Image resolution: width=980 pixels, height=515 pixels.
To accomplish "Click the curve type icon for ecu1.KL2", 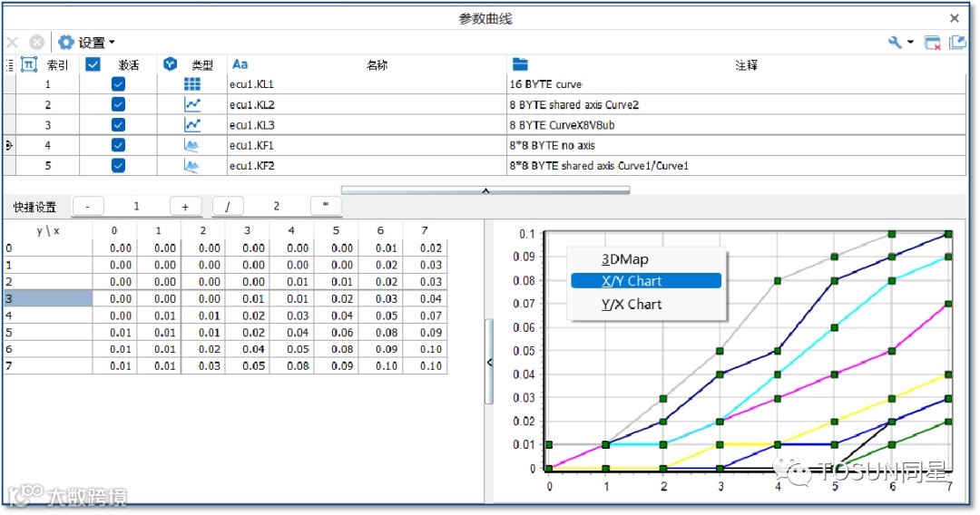I will click(192, 104).
